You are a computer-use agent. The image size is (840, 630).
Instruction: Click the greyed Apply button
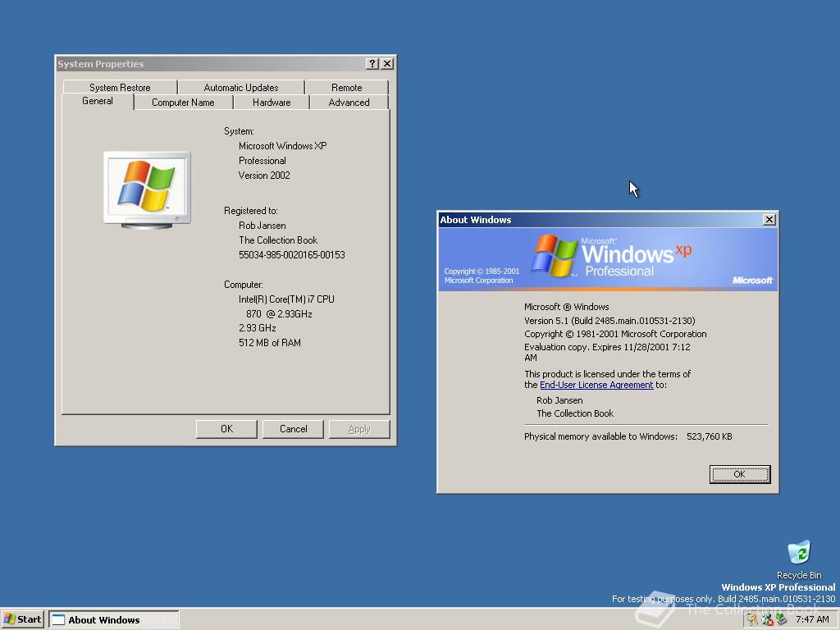pyautogui.click(x=359, y=429)
